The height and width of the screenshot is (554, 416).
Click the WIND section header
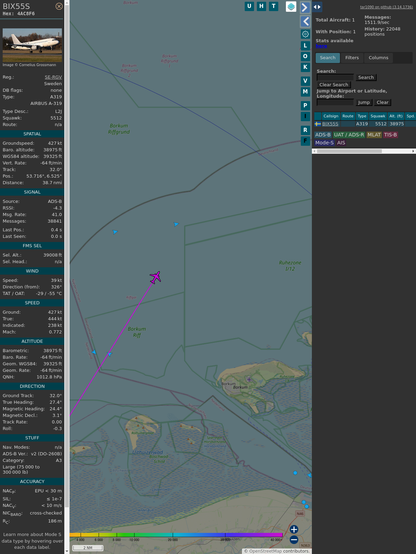[32, 271]
